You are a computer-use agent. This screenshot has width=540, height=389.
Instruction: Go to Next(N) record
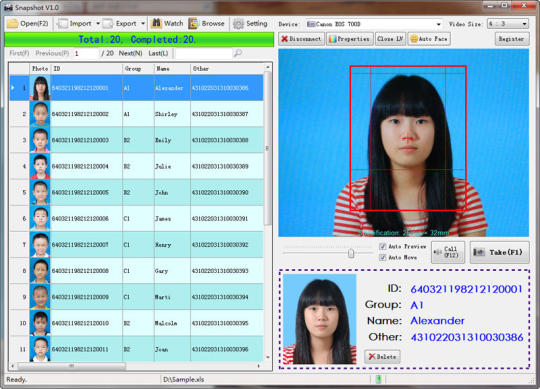pos(131,53)
